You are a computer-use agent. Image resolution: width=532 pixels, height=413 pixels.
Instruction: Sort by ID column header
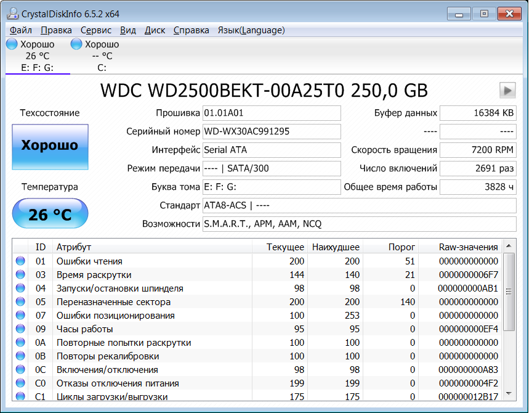41,247
